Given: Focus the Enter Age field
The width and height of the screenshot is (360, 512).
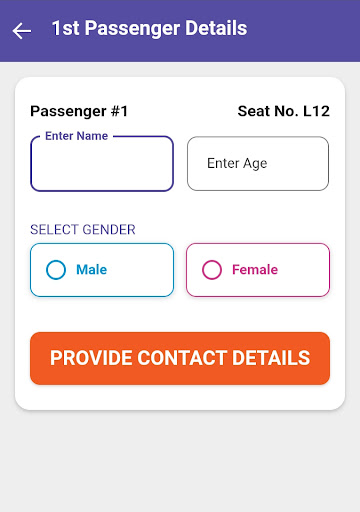Looking at the screenshot, I should click(x=258, y=164).
